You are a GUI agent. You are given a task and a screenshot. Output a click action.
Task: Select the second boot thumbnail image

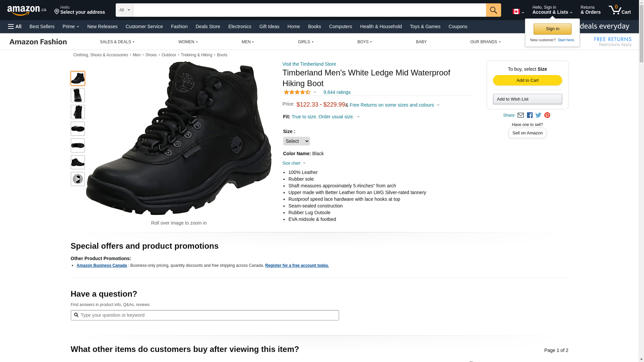(78, 95)
